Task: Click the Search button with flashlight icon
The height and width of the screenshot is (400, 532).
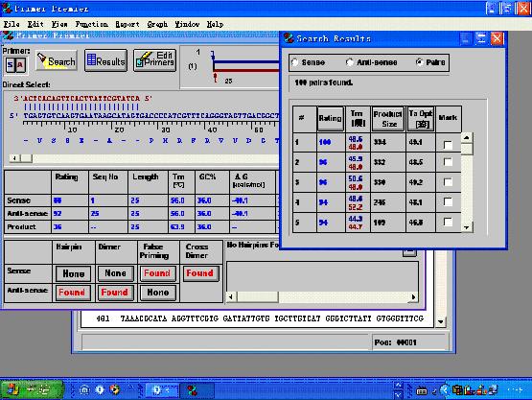Action: pos(57,60)
